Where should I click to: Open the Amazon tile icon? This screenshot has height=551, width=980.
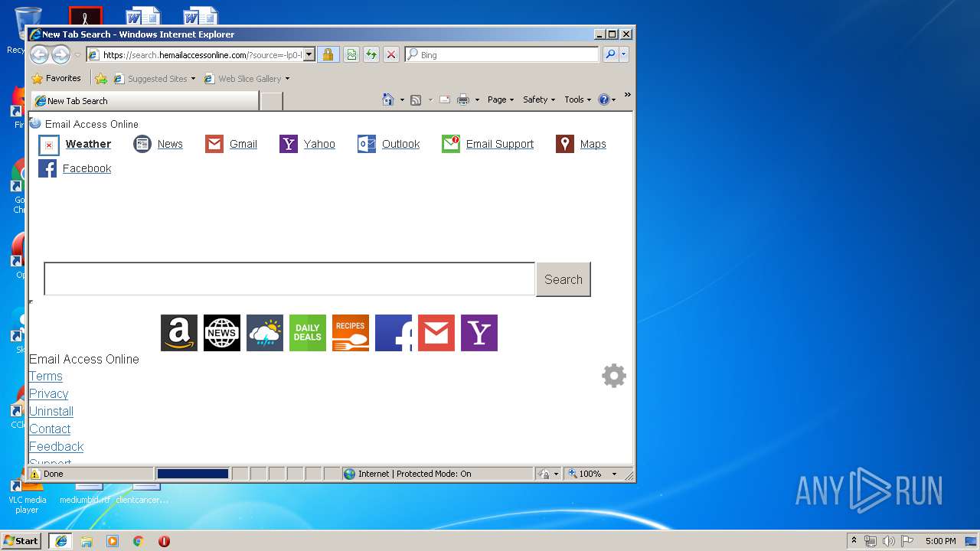click(x=179, y=333)
